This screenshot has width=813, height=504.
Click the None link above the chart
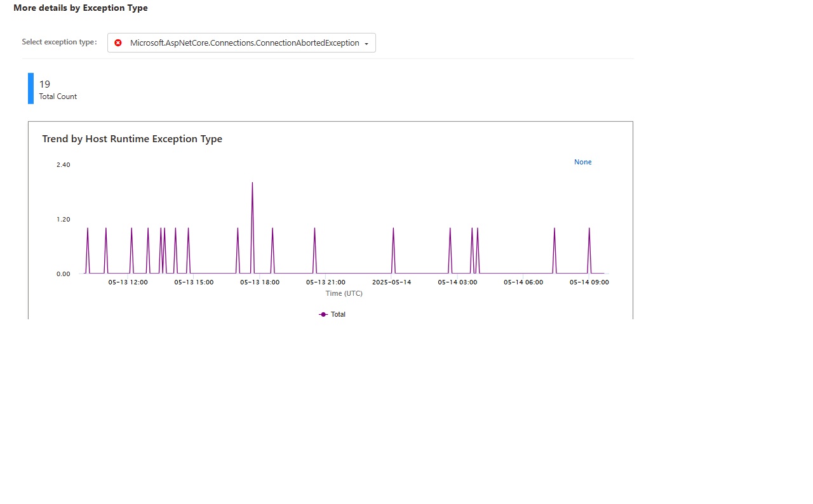coord(582,162)
